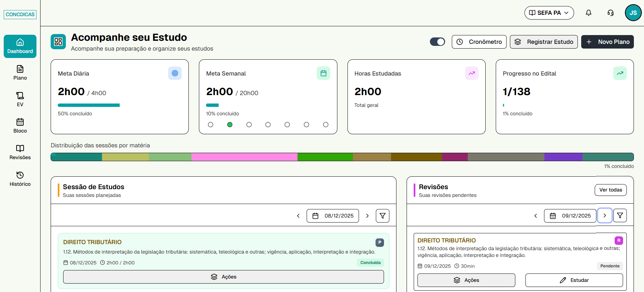Open the Dashboard sidebar item
Screen dimensions: 644x292
pyautogui.click(x=20, y=46)
